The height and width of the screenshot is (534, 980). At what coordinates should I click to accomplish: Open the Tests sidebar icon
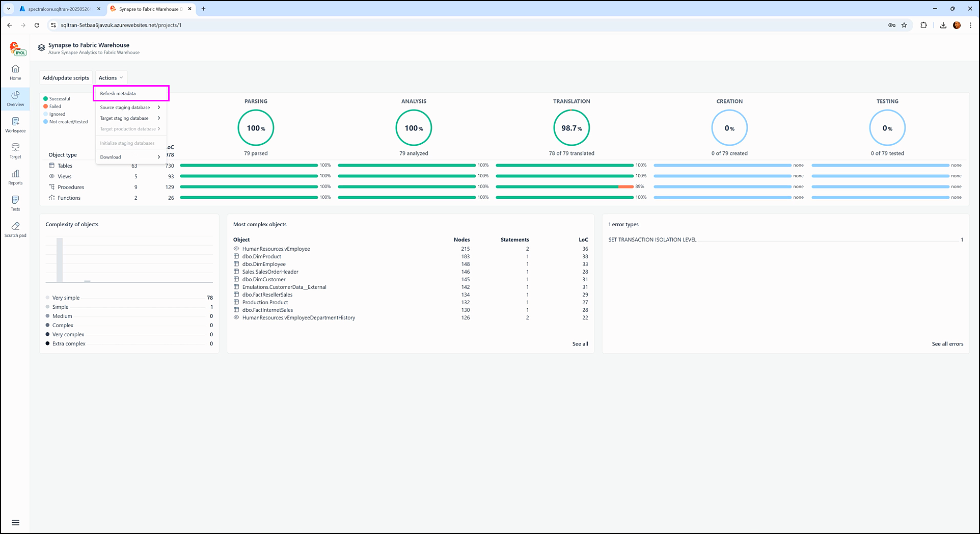click(15, 203)
